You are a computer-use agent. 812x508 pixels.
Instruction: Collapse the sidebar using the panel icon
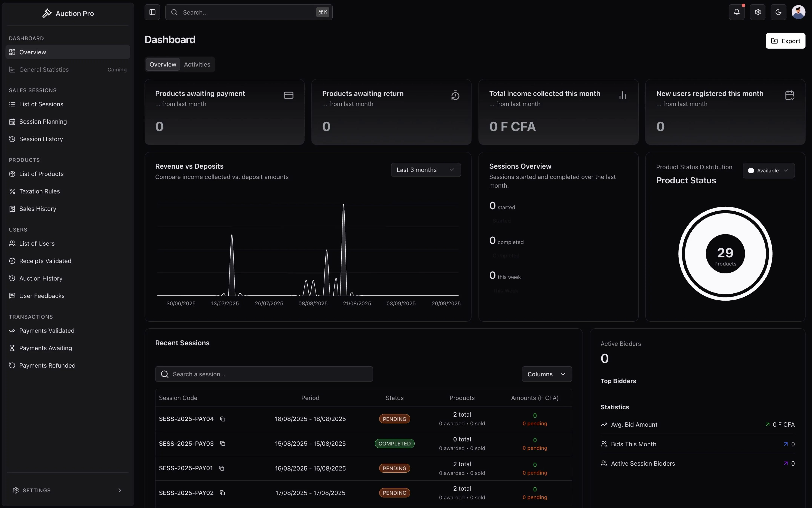152,12
